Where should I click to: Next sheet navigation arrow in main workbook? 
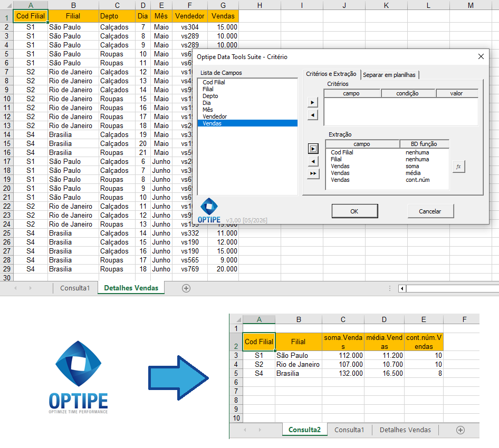30,288
